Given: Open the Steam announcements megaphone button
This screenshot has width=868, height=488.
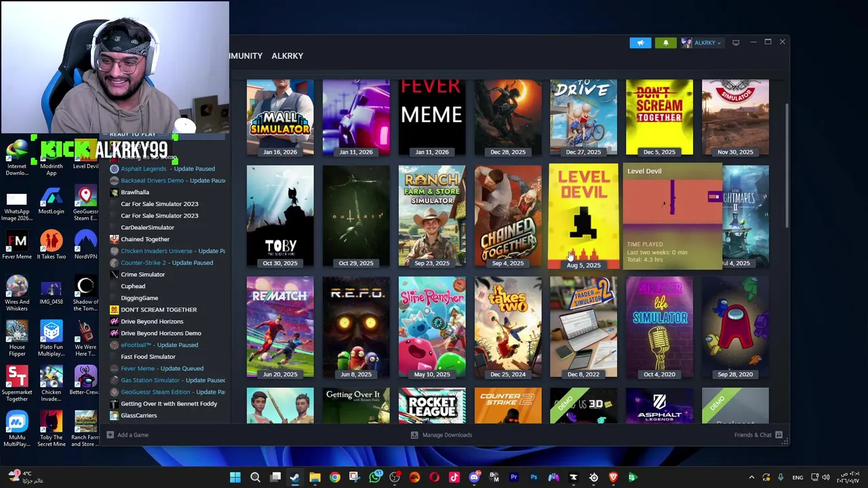Looking at the screenshot, I should point(640,43).
